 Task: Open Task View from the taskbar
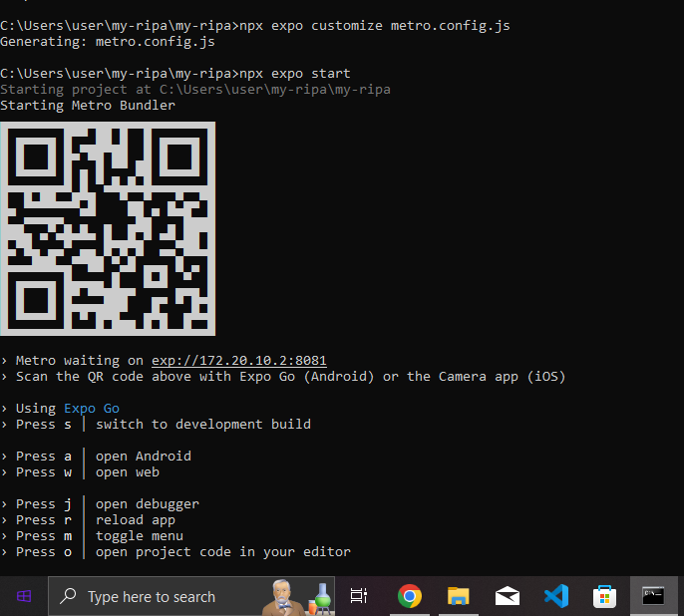click(x=359, y=596)
